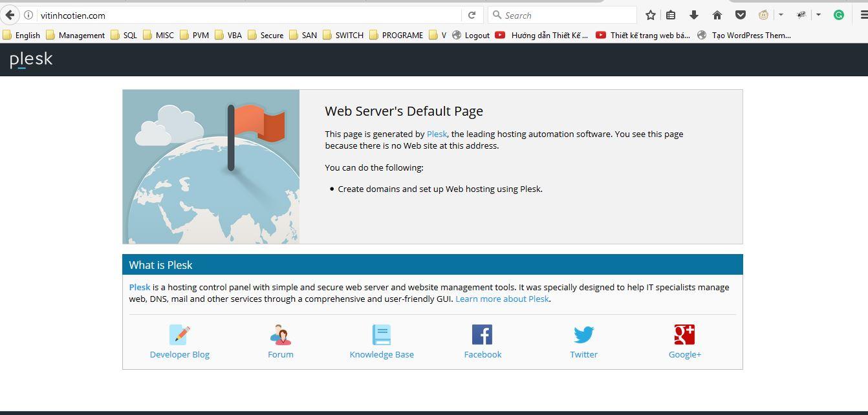This screenshot has width=868, height=415.
Task: Open the MISC bookmarks folder
Action: [158, 35]
